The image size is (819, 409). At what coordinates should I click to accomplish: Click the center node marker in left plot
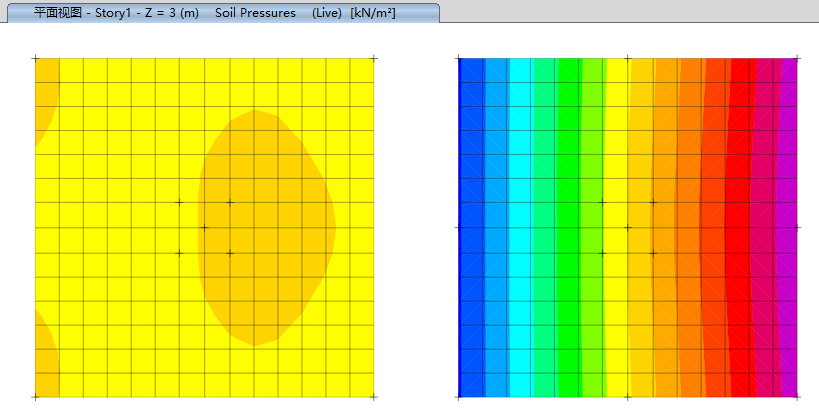[205, 228]
